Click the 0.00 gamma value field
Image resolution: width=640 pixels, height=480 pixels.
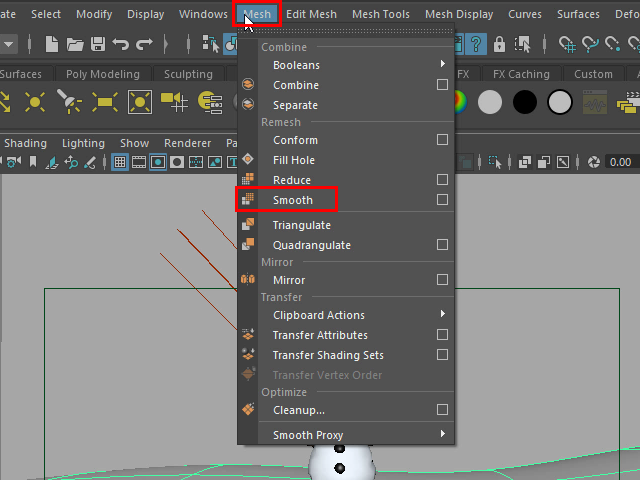point(620,162)
